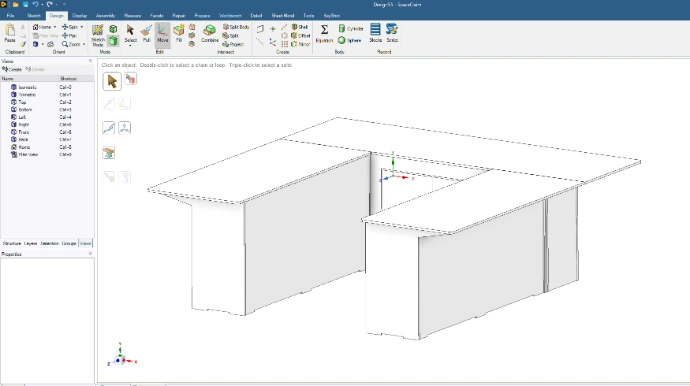Click the Split Body button
This screenshot has width=690, height=386.
point(236,27)
